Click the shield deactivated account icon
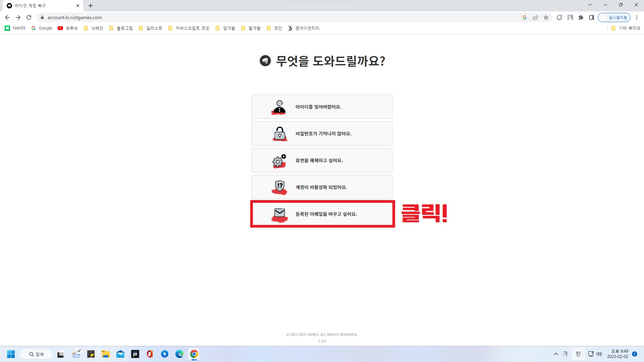This screenshot has width=644, height=362. (x=279, y=187)
